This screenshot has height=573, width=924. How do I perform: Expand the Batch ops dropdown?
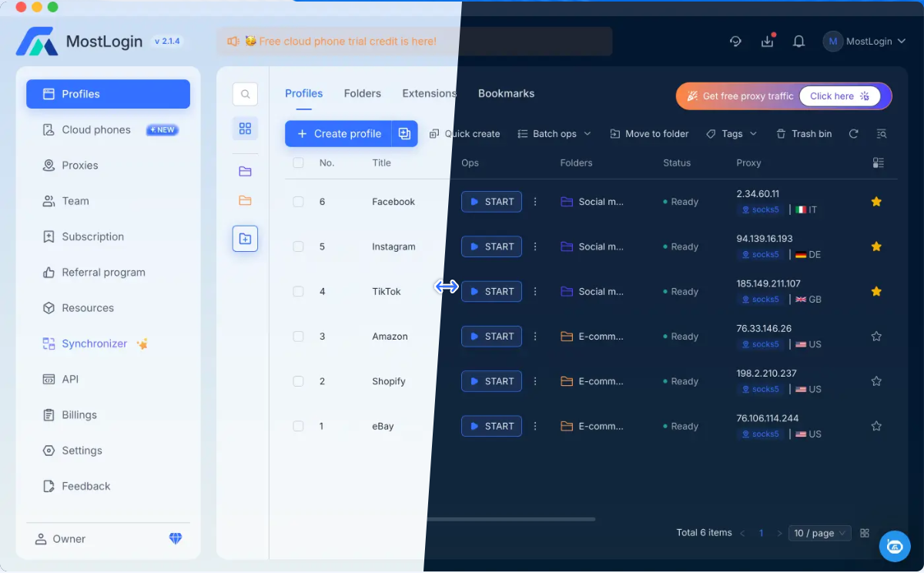(554, 134)
